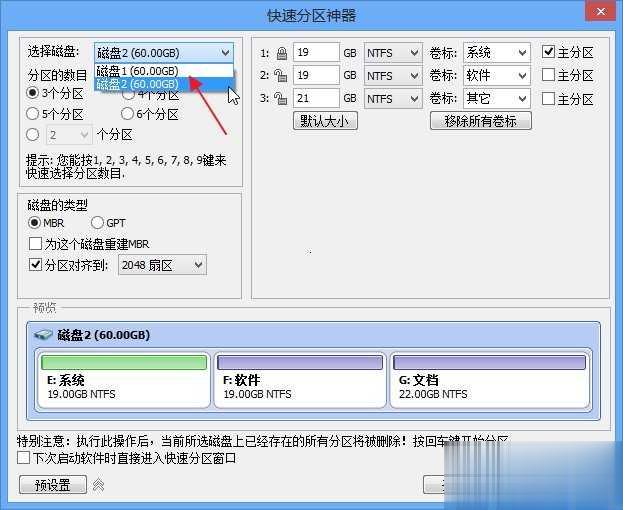This screenshot has width=623, height=510.
Task: Open NTFS dropdown for partition 1
Action: tap(393, 53)
